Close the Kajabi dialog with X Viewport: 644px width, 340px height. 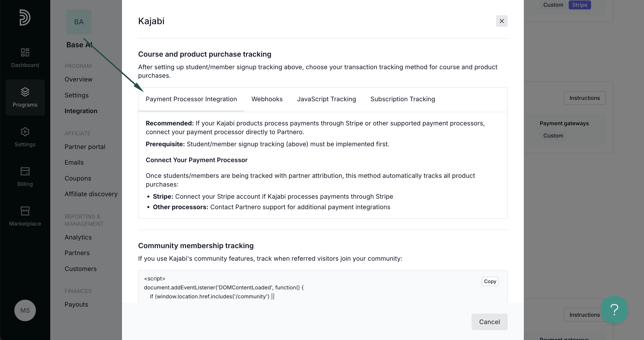click(502, 21)
